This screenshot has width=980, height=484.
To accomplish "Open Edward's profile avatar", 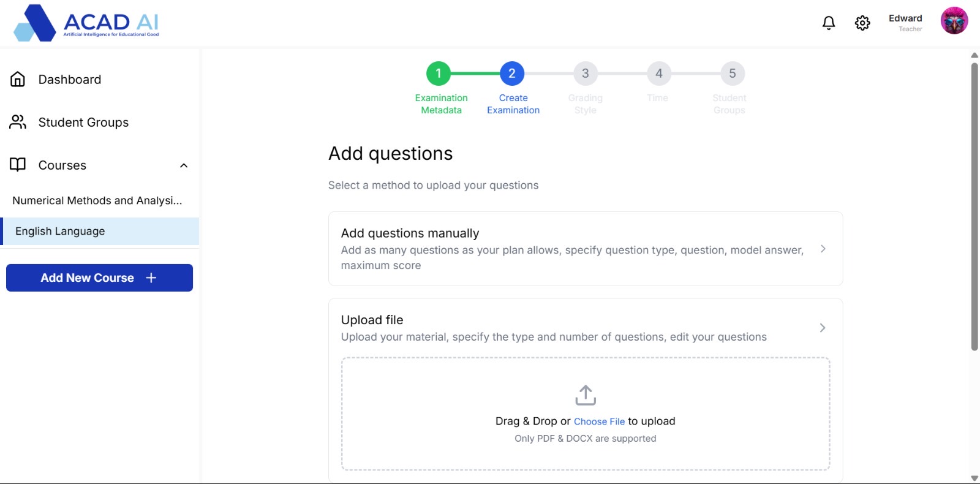I will (954, 21).
